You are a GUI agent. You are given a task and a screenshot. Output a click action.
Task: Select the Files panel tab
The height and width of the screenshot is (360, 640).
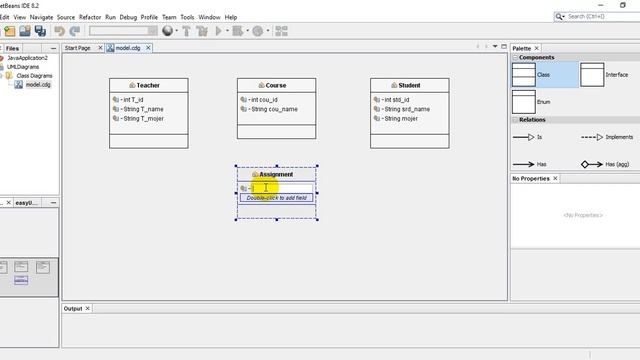tap(12, 48)
